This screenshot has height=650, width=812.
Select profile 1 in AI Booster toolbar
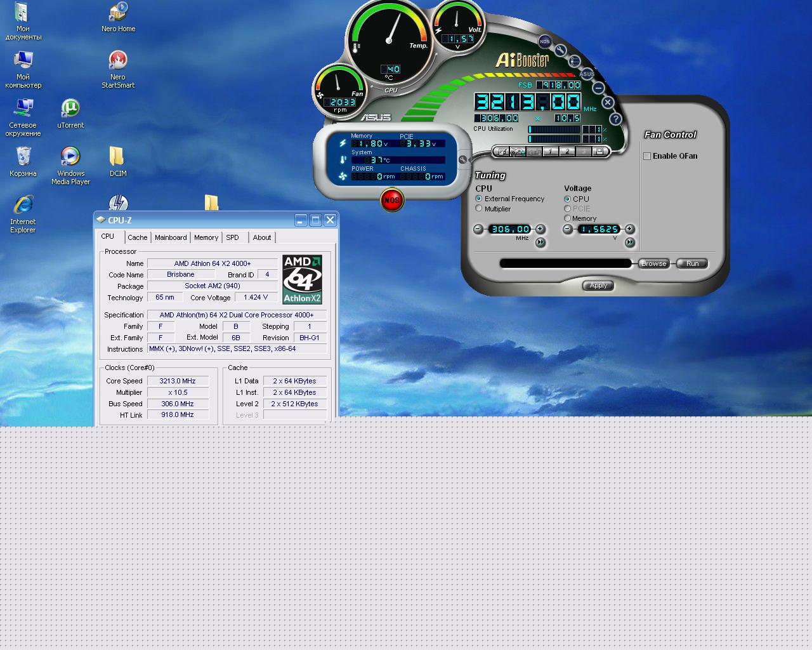(x=551, y=152)
